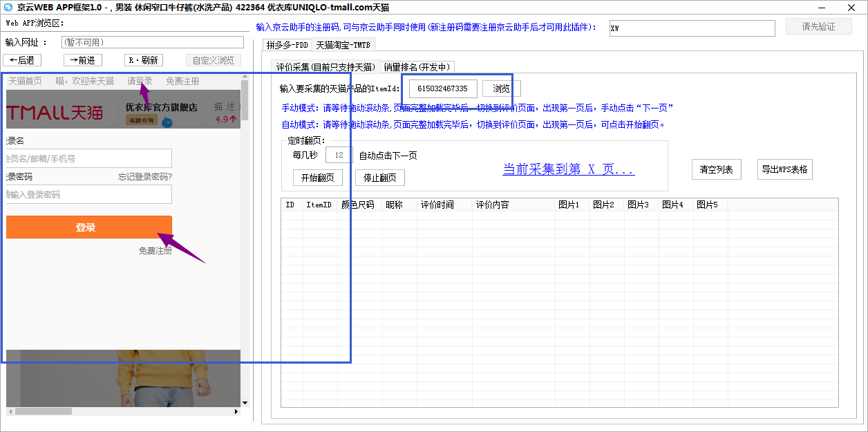The width and height of the screenshot is (868, 432).
Task: Click the ItemId input field
Action: point(443,88)
